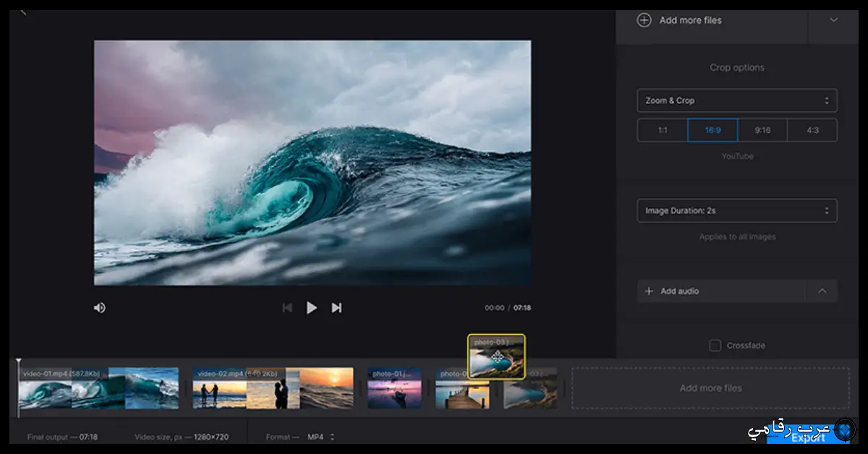Skip to the next clip

pos(336,307)
